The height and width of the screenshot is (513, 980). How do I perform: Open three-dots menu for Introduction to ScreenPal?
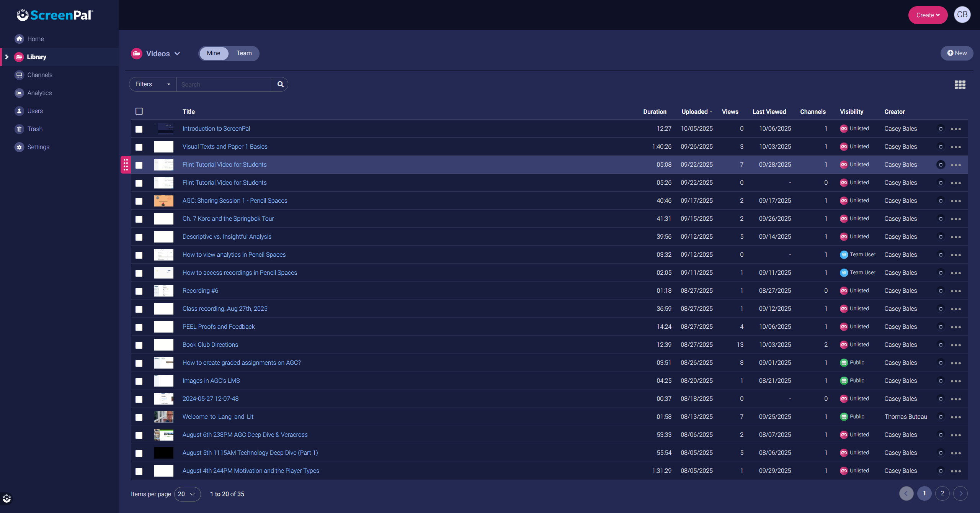pos(955,129)
